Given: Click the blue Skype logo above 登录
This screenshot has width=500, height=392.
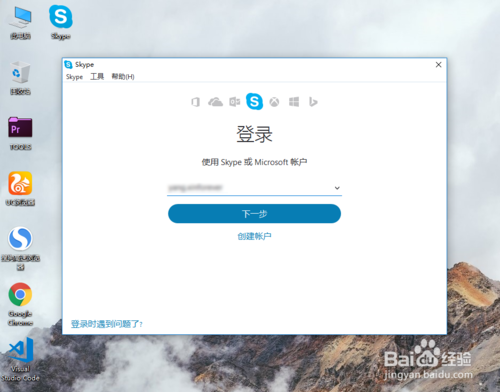Looking at the screenshot, I should tap(254, 101).
